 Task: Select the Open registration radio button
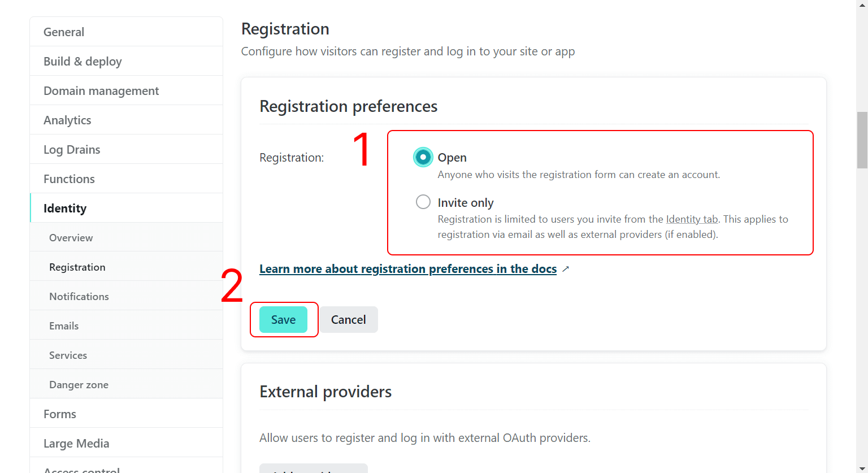pyautogui.click(x=423, y=157)
